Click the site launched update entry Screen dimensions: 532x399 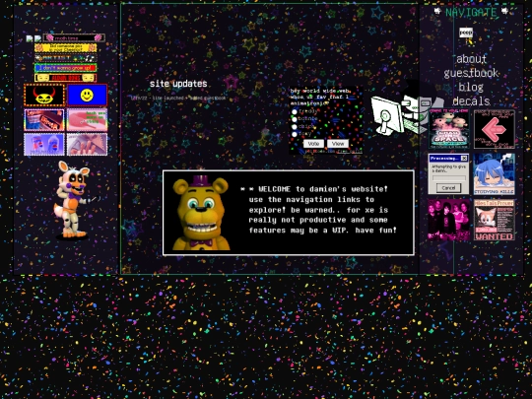coord(178,99)
